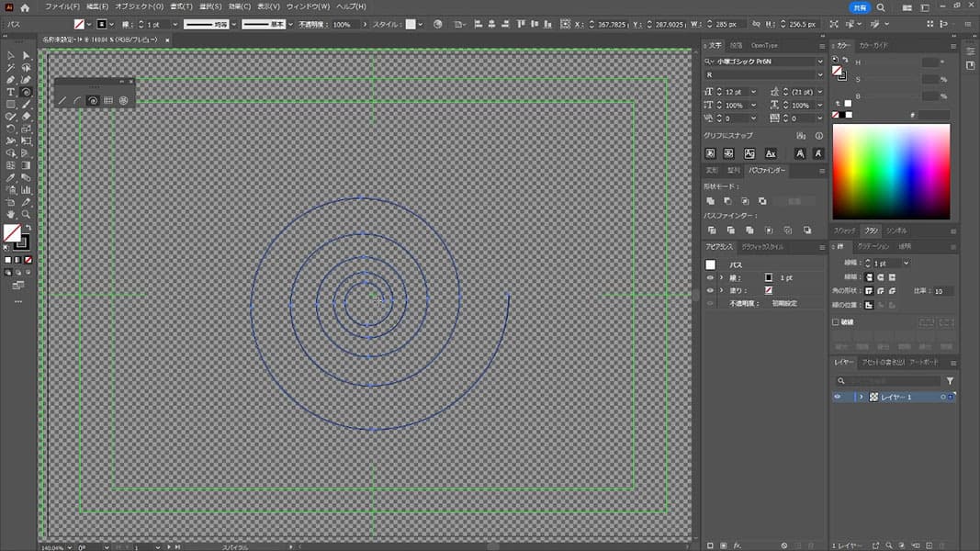Choose the Rectangular Grid tool in the floating panel

[107, 100]
